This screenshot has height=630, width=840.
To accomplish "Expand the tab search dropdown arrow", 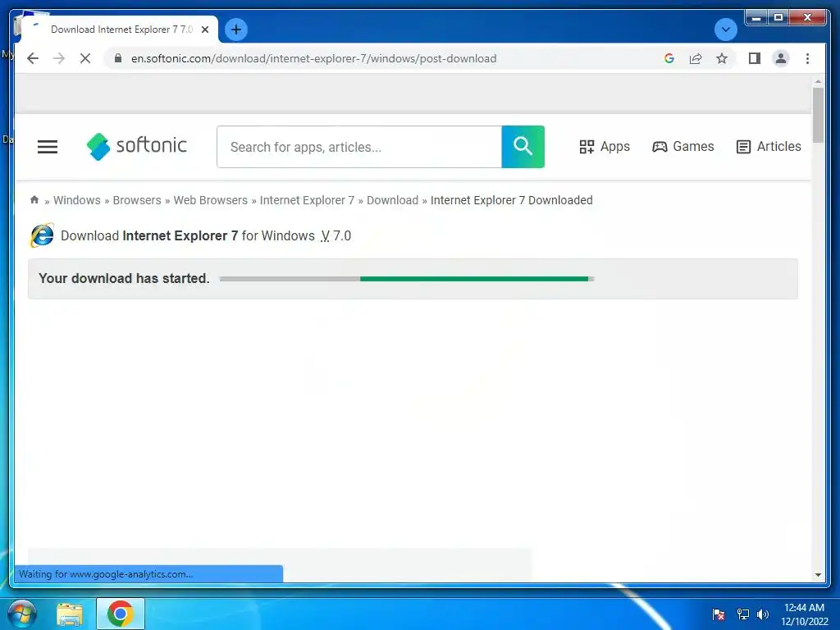I will pos(726,30).
